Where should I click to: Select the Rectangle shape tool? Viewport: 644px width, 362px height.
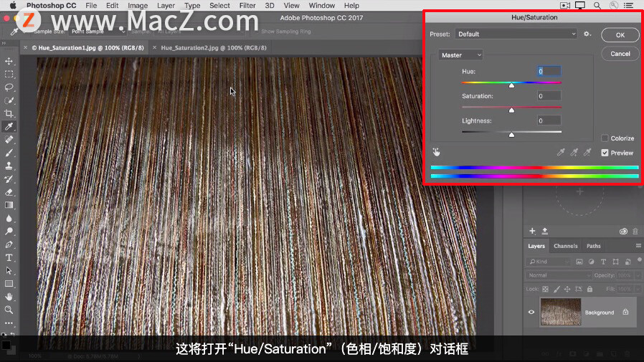pos(9,284)
